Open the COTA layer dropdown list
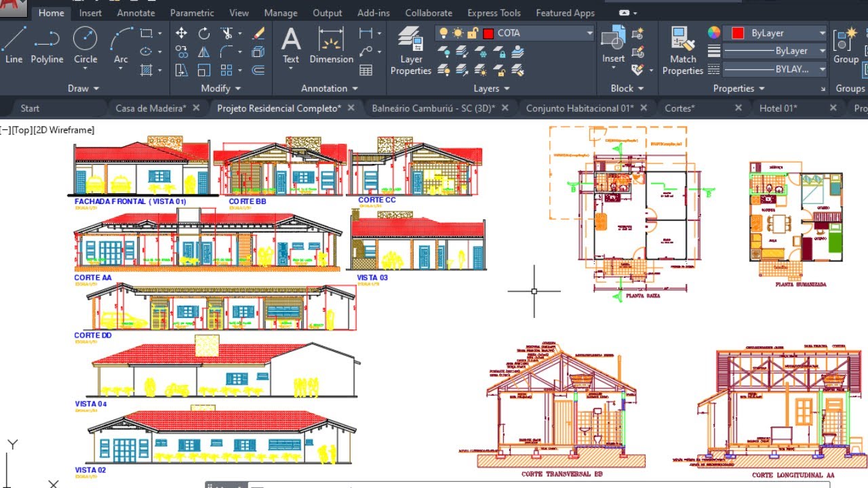Image resolution: width=868 pixels, height=488 pixels. tap(589, 33)
